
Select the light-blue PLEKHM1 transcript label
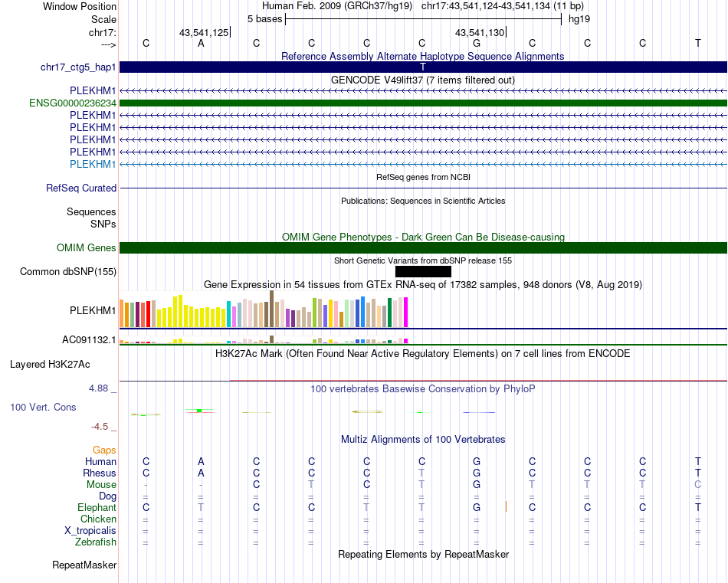point(93,164)
